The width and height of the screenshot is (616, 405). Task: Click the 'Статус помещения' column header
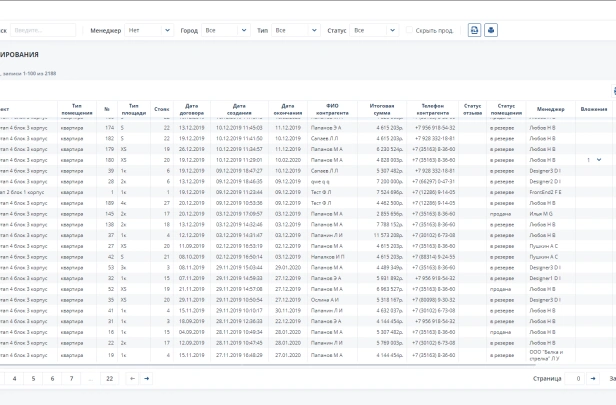506,108
